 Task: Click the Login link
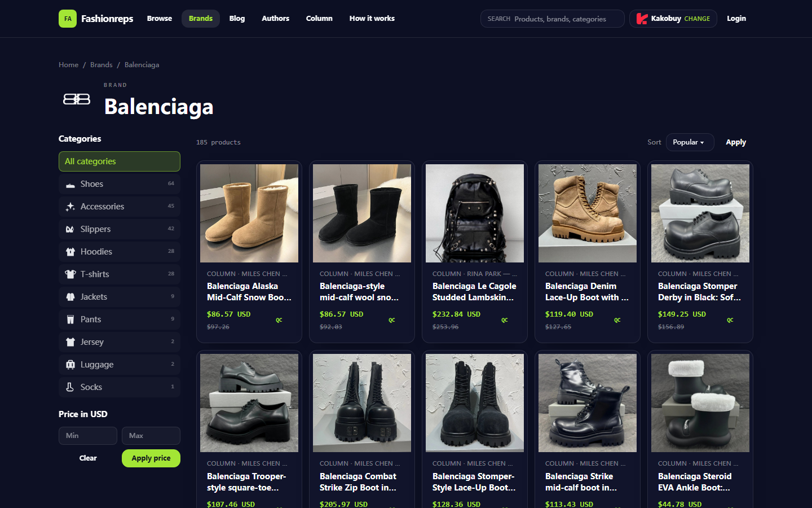point(736,19)
